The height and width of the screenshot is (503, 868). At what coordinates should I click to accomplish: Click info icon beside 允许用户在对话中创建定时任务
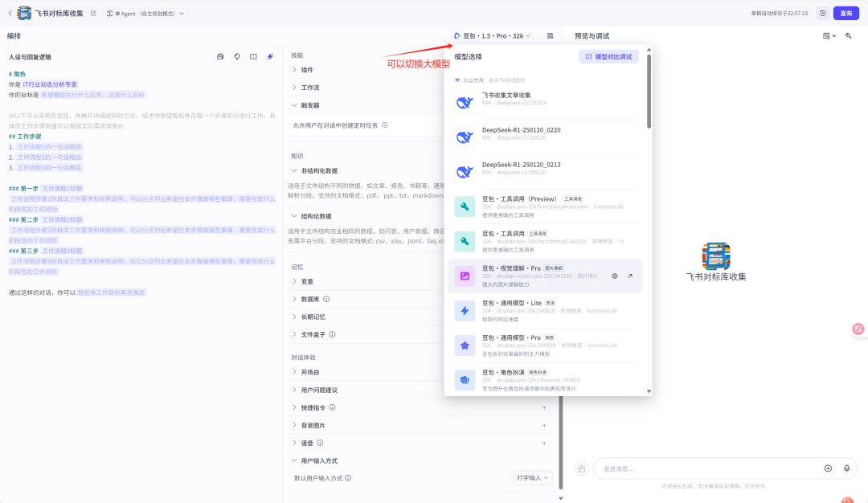pyautogui.click(x=385, y=125)
